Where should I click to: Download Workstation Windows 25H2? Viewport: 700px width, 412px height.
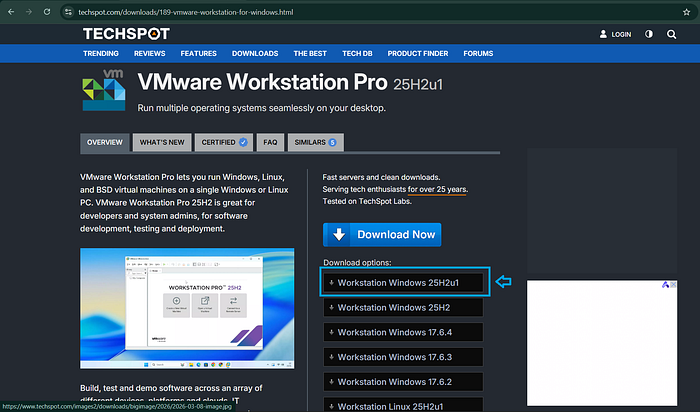click(x=403, y=308)
